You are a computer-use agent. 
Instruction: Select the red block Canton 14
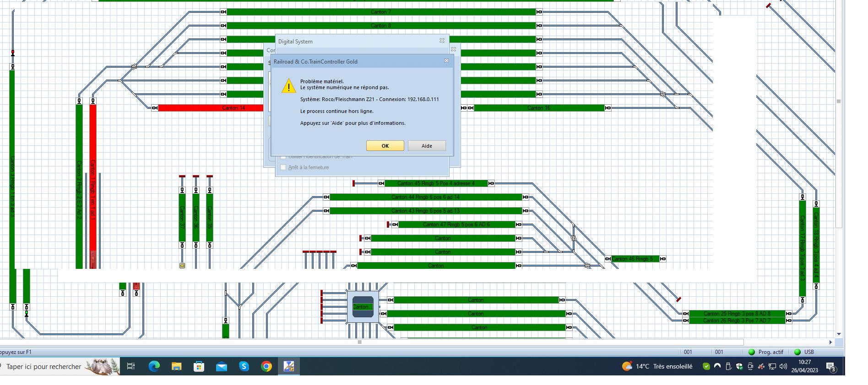pos(211,108)
